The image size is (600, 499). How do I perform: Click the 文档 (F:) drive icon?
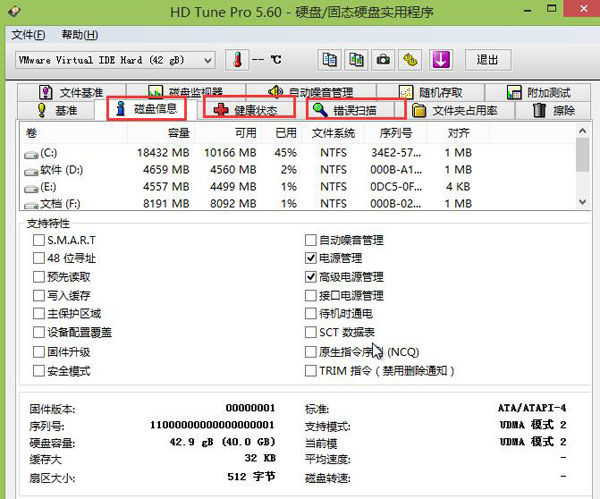click(x=31, y=205)
